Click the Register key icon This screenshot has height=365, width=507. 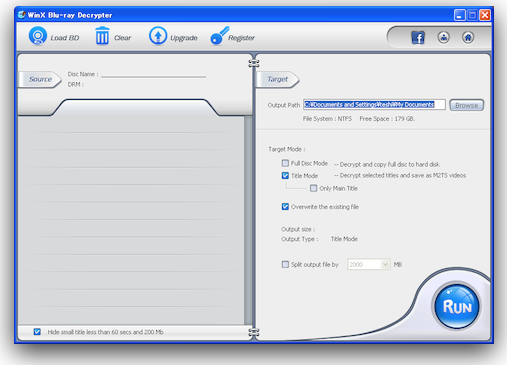click(219, 36)
